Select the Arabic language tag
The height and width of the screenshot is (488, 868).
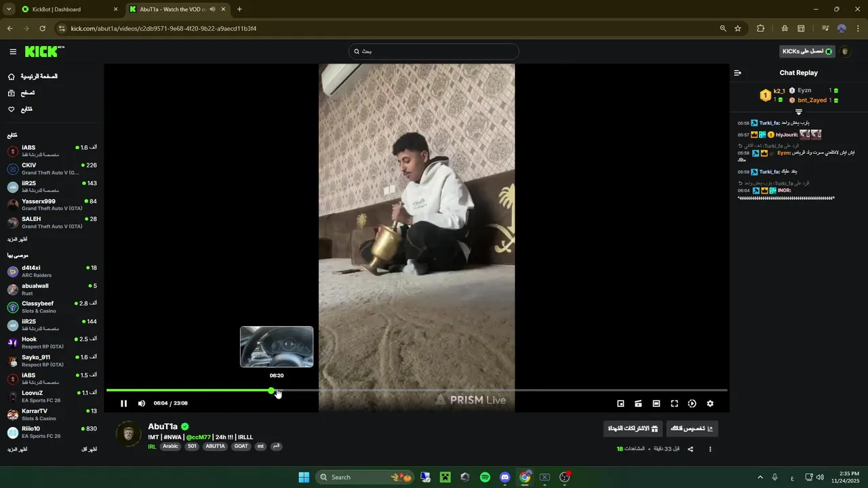point(171,447)
